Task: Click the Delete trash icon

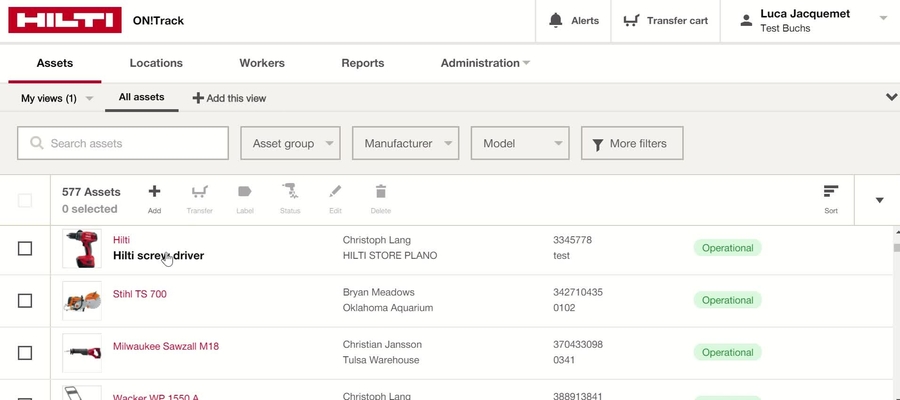Action: coord(381,191)
